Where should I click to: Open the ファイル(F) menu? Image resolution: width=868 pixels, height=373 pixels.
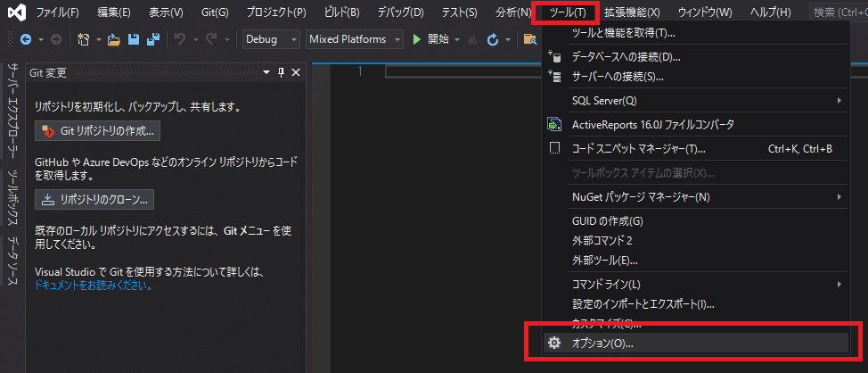pos(58,12)
